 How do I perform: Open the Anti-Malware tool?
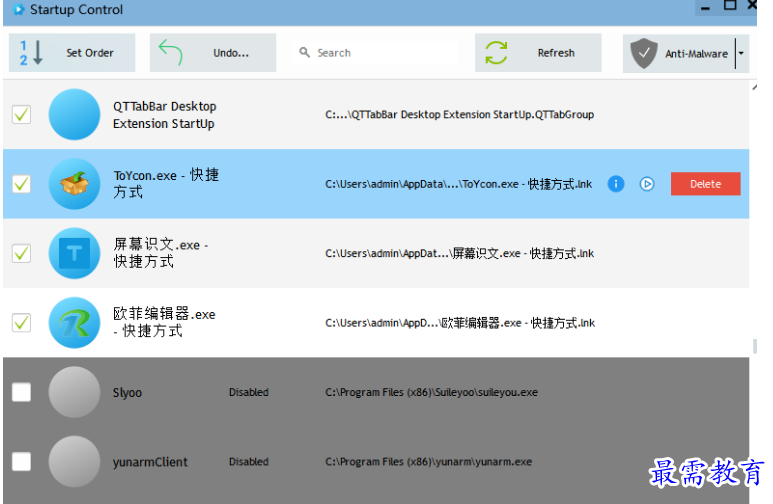click(x=679, y=53)
